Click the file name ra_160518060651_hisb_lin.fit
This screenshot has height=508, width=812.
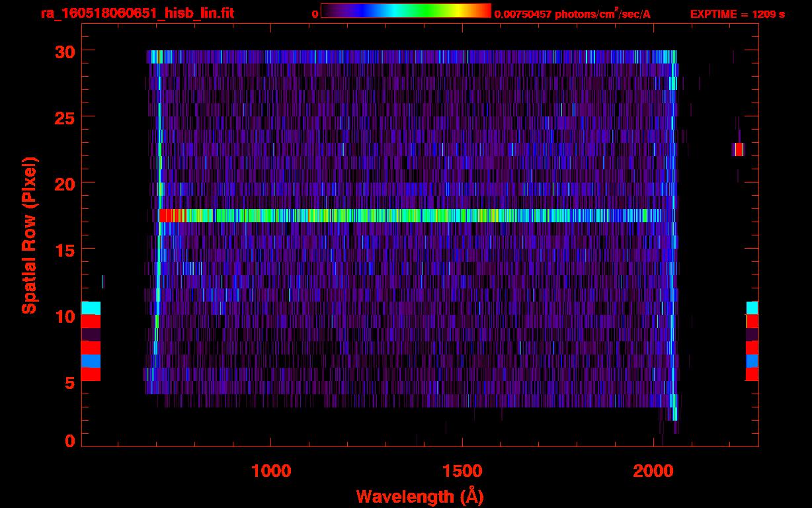click(x=137, y=13)
